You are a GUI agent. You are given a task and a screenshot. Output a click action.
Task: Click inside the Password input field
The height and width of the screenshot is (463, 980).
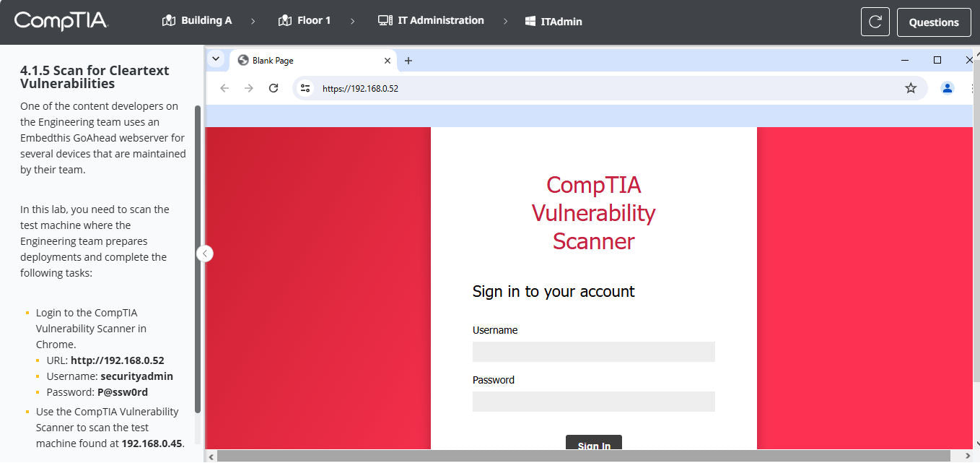coord(593,402)
